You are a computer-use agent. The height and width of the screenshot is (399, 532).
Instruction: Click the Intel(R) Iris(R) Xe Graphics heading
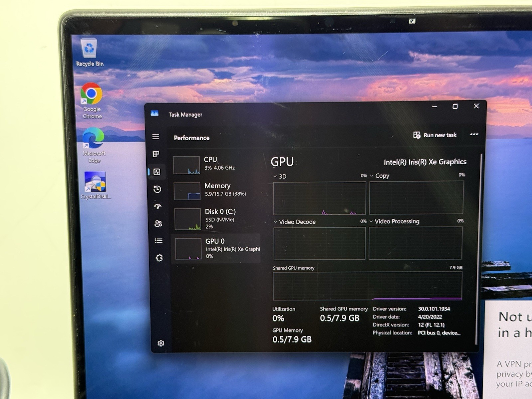click(425, 162)
